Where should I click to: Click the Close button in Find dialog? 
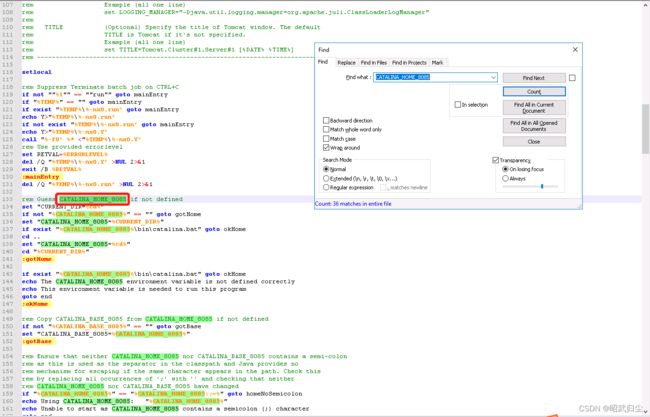point(534,142)
